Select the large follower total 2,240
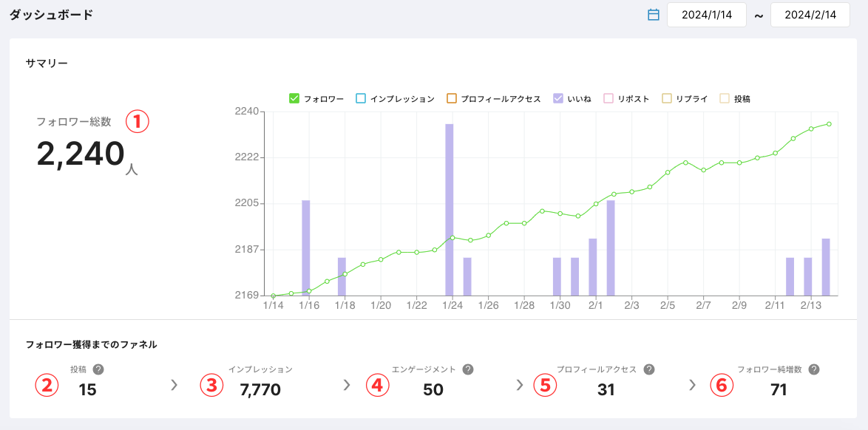The image size is (868, 430). click(81, 154)
